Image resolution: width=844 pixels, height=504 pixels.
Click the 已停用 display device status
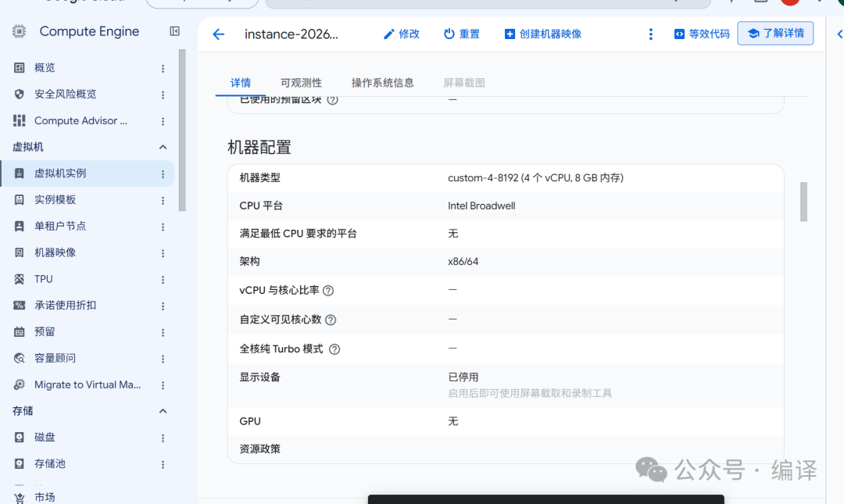click(x=463, y=377)
